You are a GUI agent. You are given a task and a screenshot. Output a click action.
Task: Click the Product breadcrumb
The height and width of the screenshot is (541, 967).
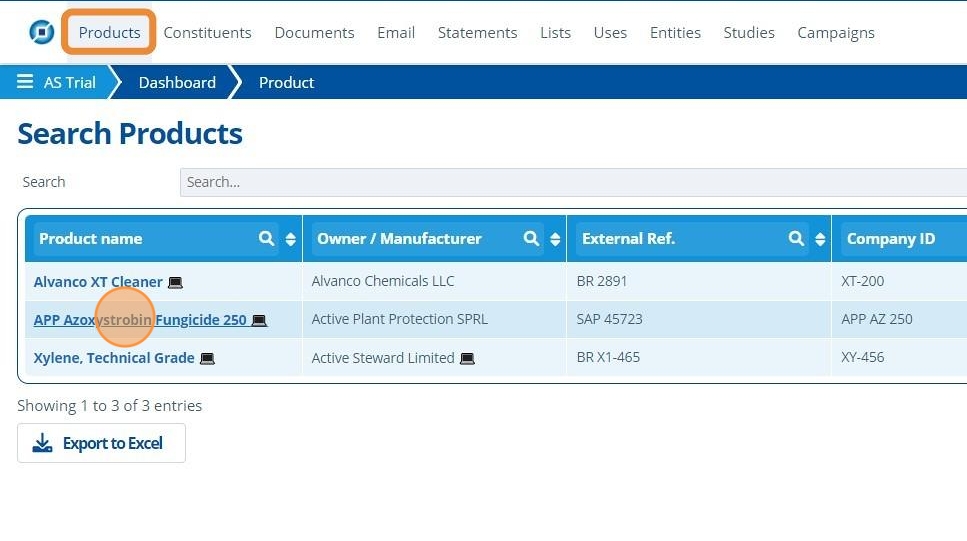(x=286, y=82)
